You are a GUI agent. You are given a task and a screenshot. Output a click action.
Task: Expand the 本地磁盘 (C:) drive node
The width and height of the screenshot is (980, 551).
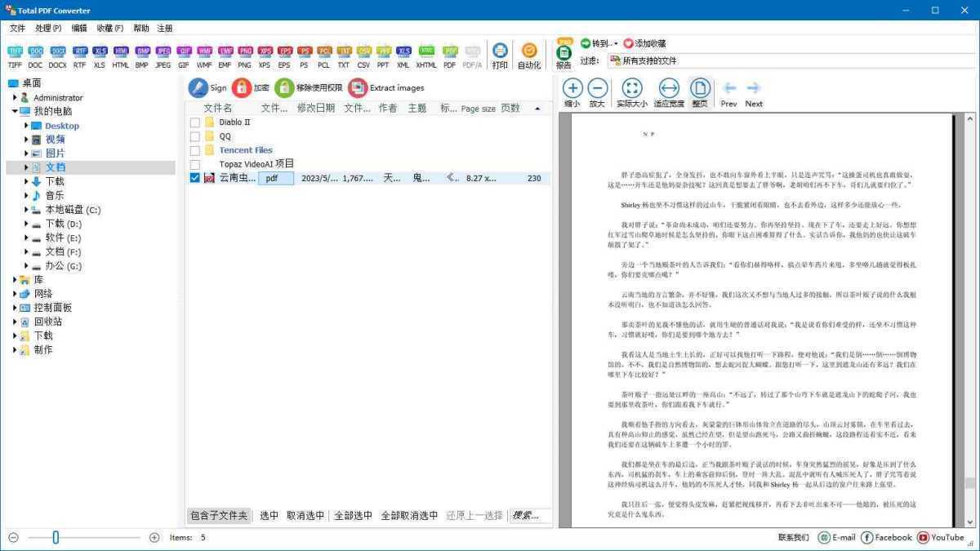tap(24, 209)
